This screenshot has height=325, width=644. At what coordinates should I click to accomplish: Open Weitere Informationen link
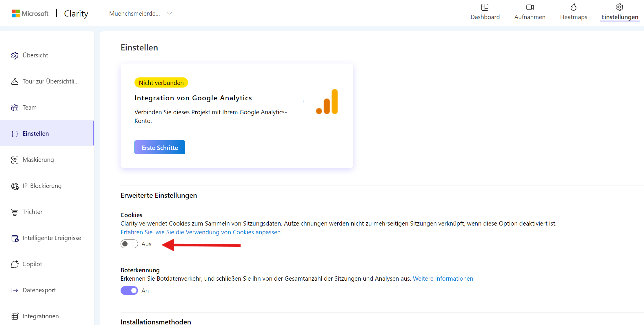[x=443, y=279]
